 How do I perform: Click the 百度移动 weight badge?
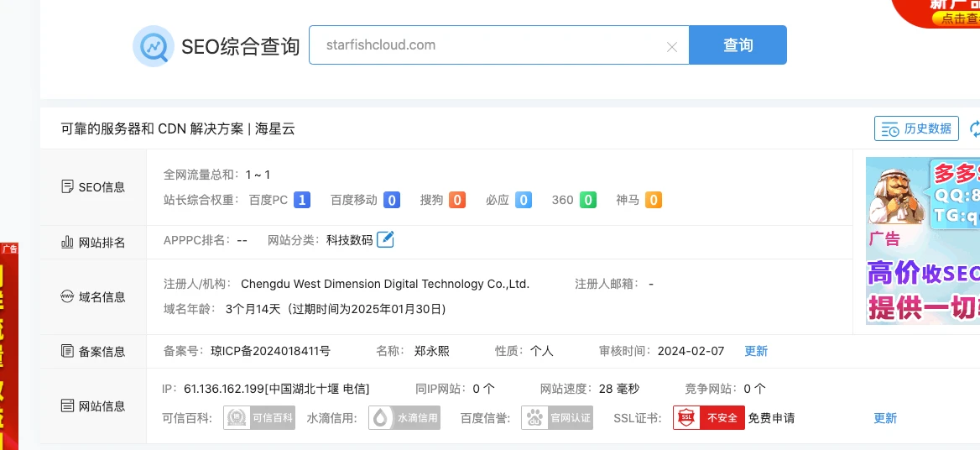pos(391,200)
